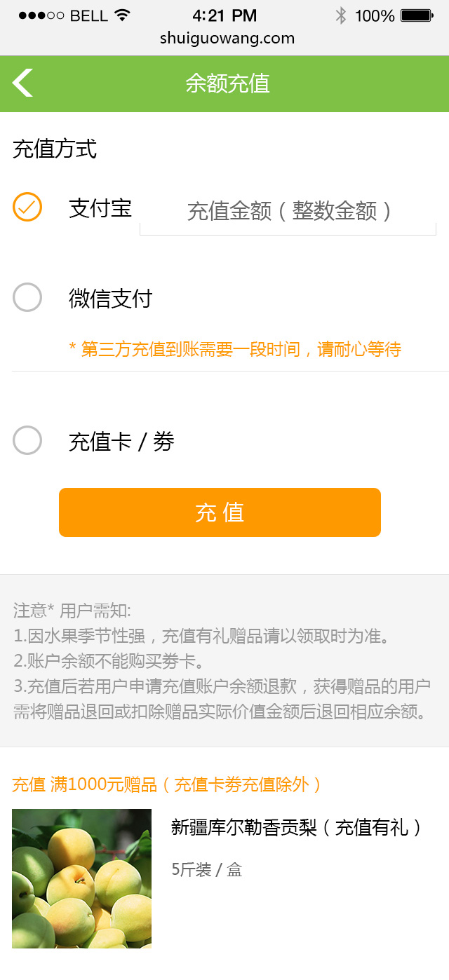Tap the 4:21 PM clock
The image size is (449, 980).
click(224, 15)
